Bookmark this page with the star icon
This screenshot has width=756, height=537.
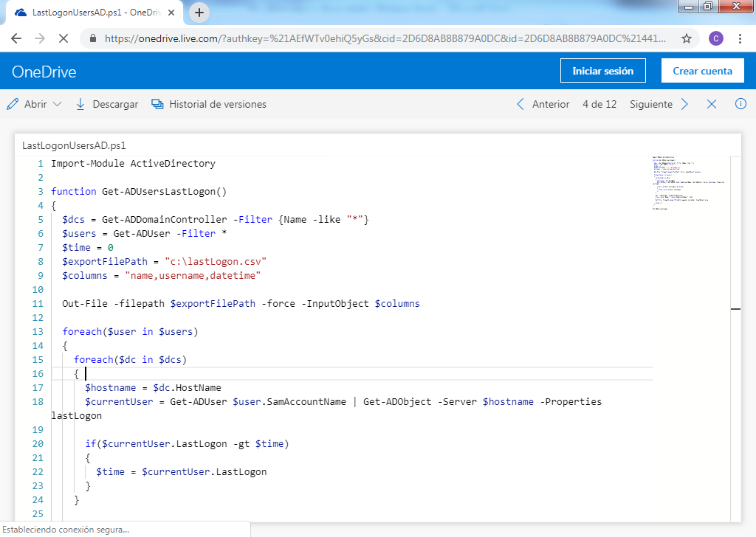687,38
